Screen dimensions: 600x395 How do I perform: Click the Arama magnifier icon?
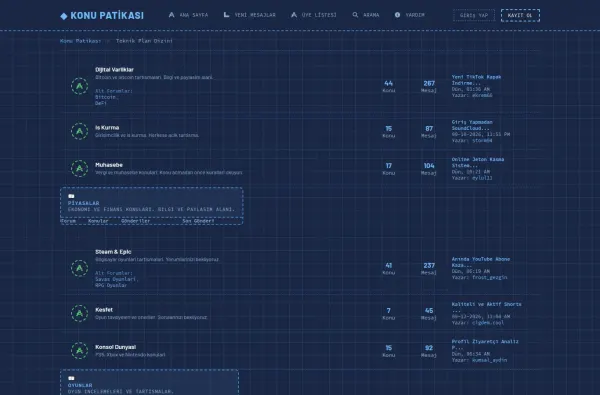[x=355, y=15]
